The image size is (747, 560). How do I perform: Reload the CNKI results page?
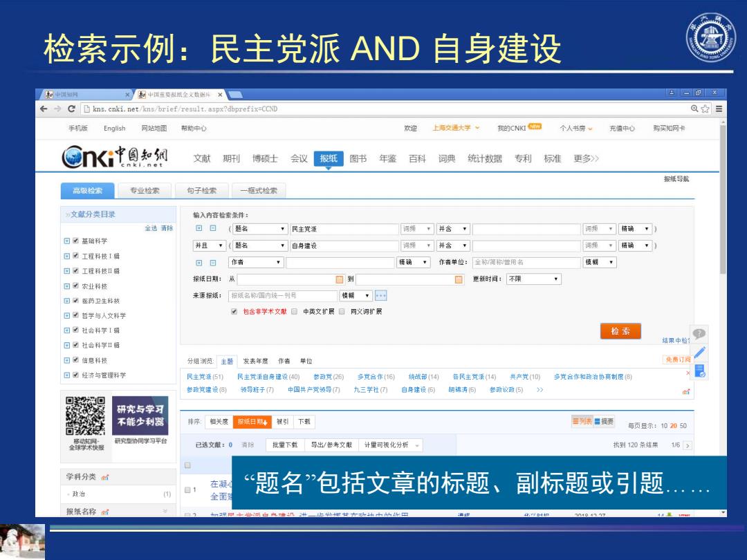pos(71,109)
